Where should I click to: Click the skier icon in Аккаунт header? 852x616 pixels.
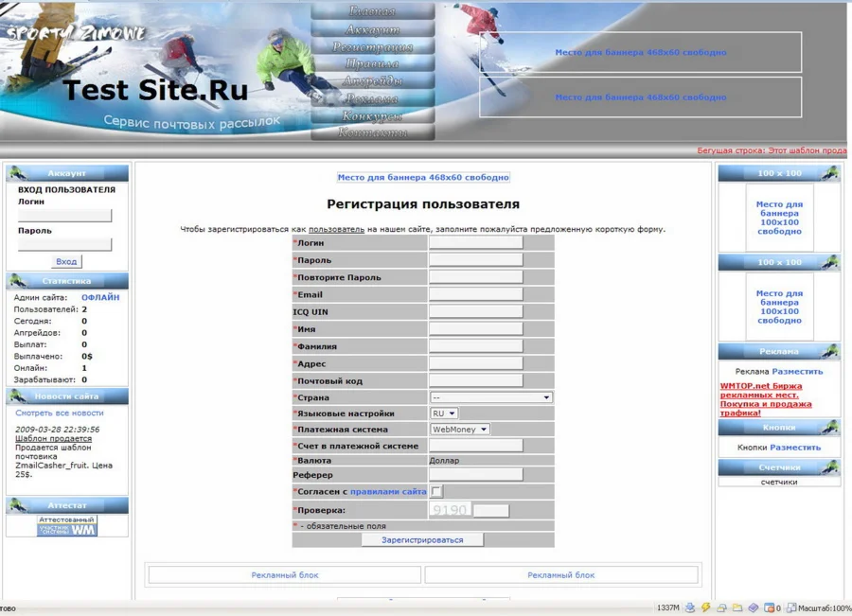tap(18, 173)
